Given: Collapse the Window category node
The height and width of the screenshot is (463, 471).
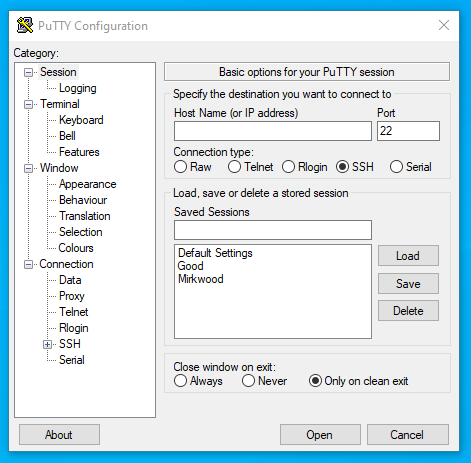Looking at the screenshot, I should 29,168.
